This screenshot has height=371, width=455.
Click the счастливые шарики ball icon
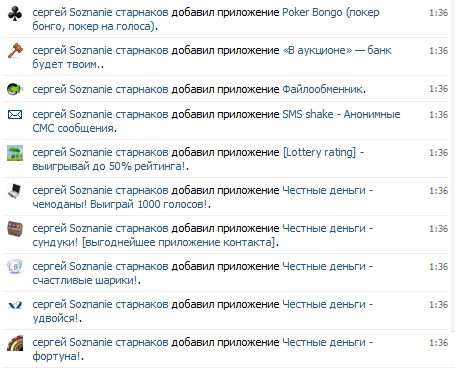click(x=15, y=267)
